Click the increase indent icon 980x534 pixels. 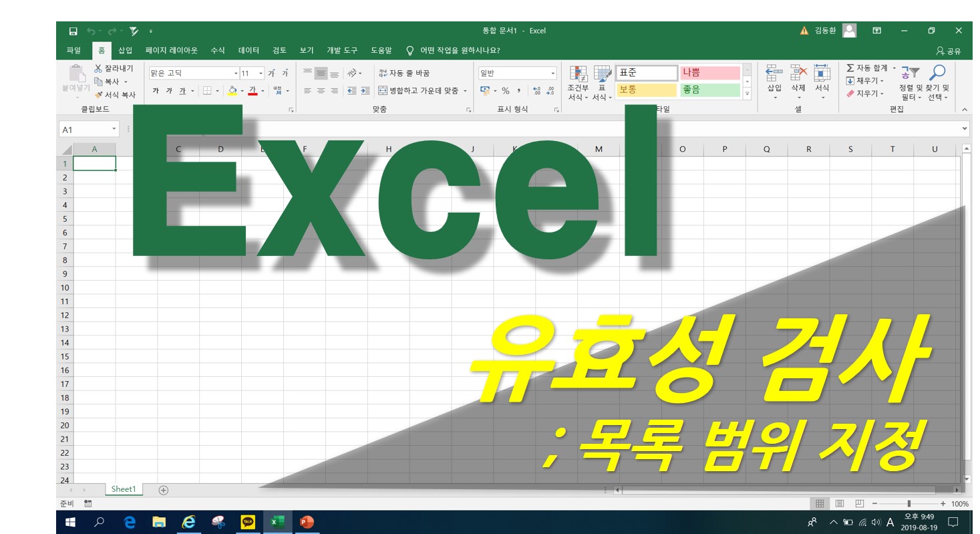point(365,91)
